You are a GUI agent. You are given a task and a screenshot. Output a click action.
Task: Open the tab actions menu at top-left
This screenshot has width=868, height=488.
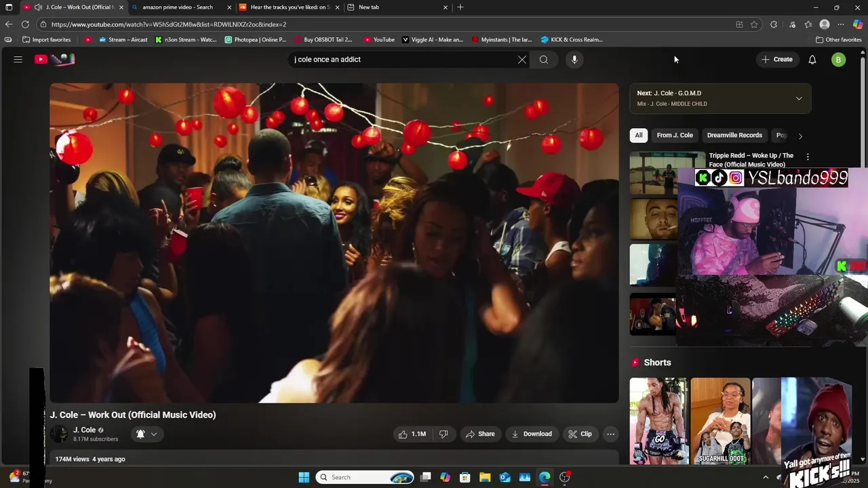pyautogui.click(x=9, y=7)
